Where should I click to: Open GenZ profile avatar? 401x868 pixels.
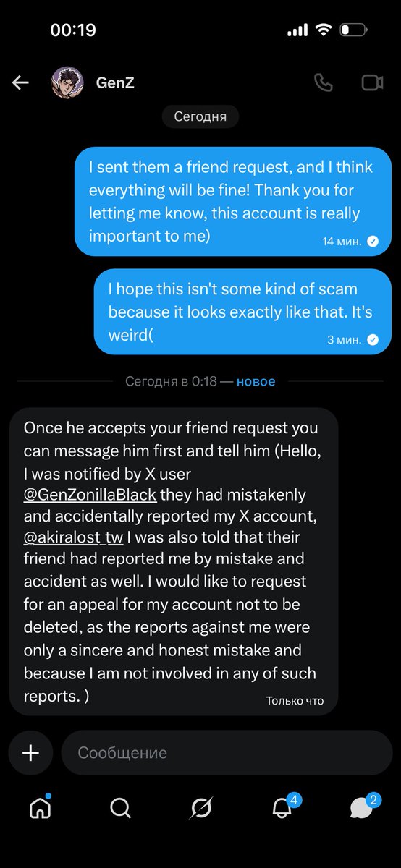pyautogui.click(x=67, y=82)
